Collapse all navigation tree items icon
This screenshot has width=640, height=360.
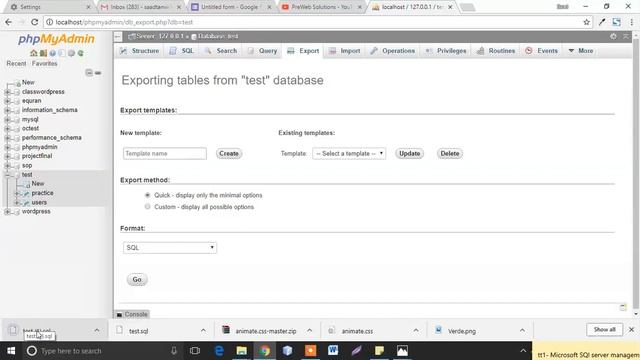(89, 73)
